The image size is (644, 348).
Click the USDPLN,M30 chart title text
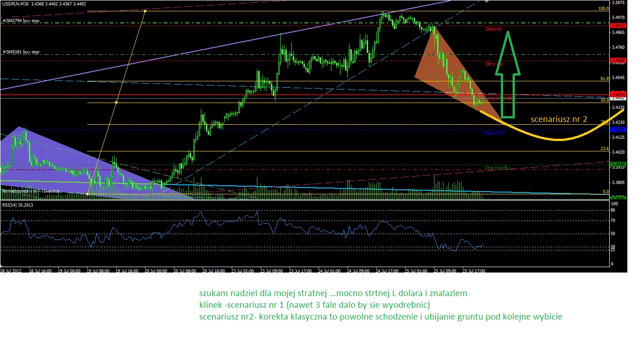tap(44, 4)
